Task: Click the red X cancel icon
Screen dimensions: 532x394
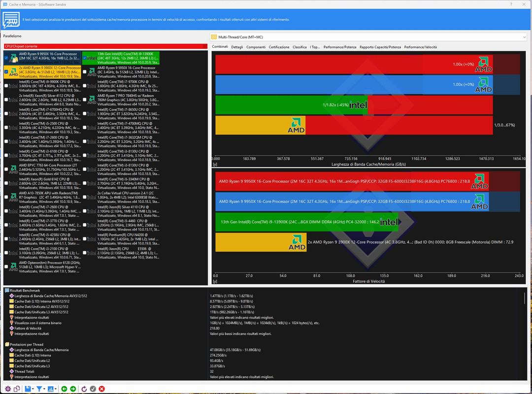Action: (101, 389)
